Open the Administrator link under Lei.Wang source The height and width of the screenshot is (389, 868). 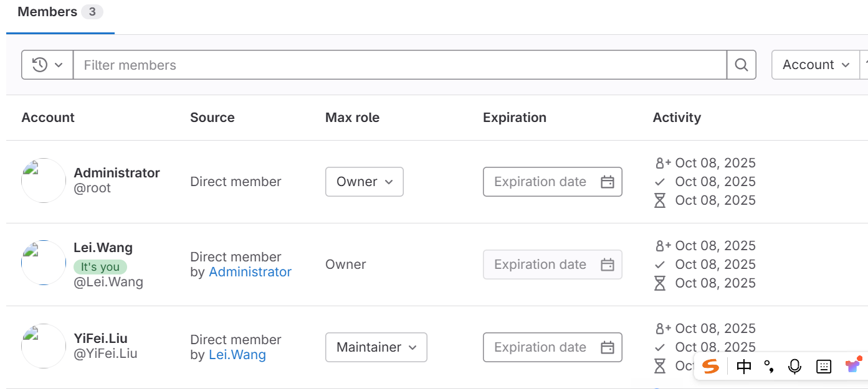pos(250,272)
